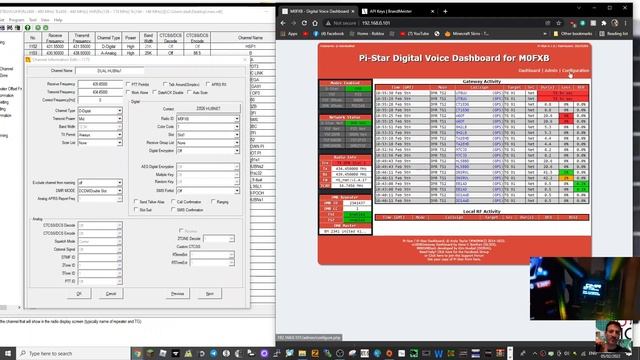
Task: Open the Program menu in CPS
Action: pos(16,20)
